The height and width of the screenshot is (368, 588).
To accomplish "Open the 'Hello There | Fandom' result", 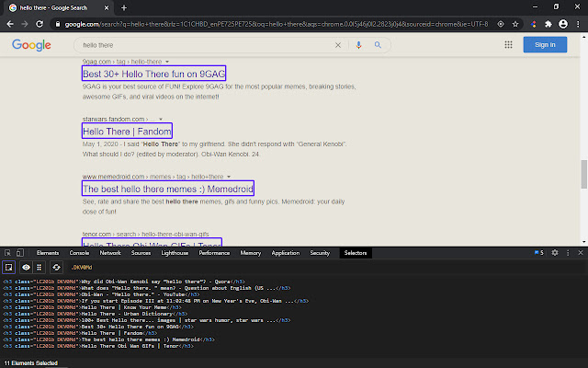I will click(127, 131).
